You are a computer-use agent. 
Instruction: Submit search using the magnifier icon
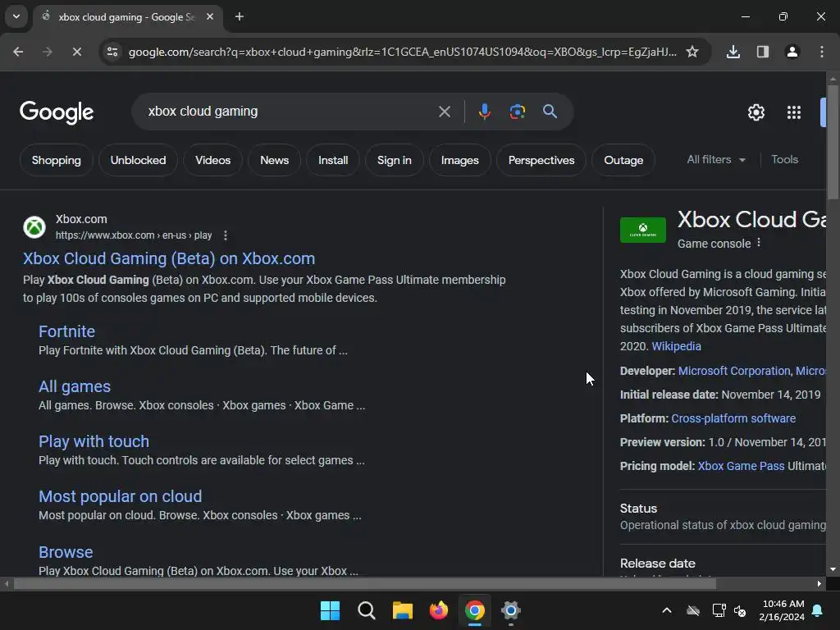pyautogui.click(x=550, y=112)
